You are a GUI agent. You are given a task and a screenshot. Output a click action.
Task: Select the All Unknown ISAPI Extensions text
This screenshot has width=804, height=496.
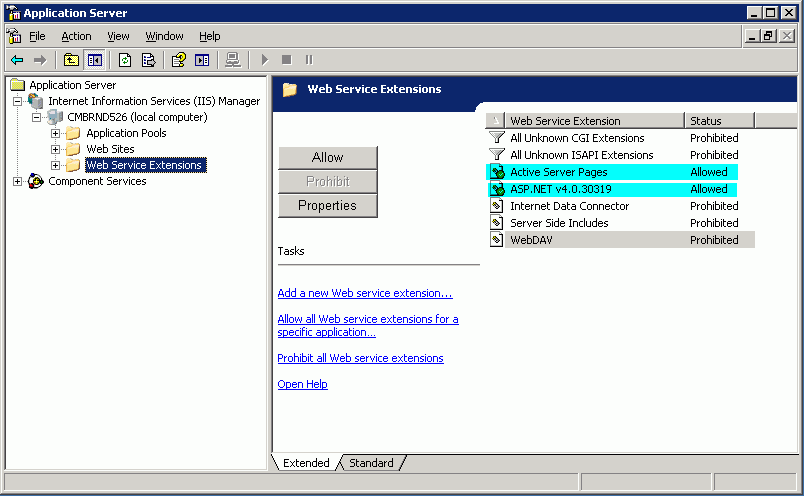click(581, 154)
